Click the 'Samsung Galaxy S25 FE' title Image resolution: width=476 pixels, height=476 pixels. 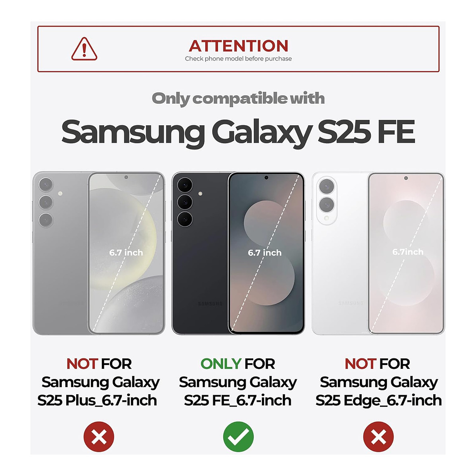click(x=238, y=132)
